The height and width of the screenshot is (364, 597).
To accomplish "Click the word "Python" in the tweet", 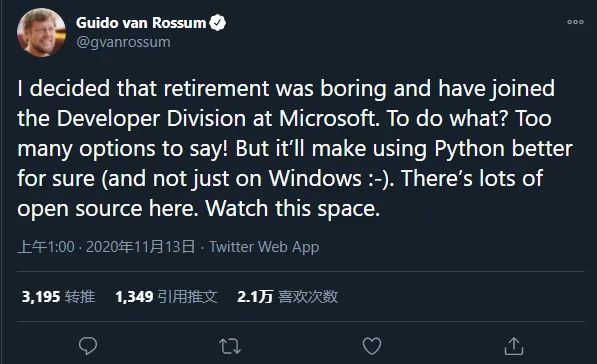I will 469,149.
